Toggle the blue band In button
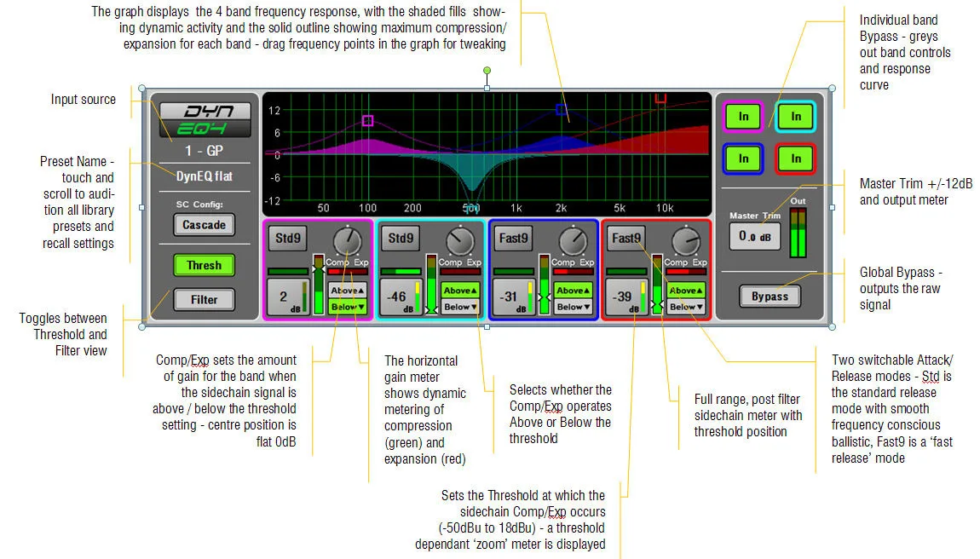This screenshot has height=559, width=980. 743,158
